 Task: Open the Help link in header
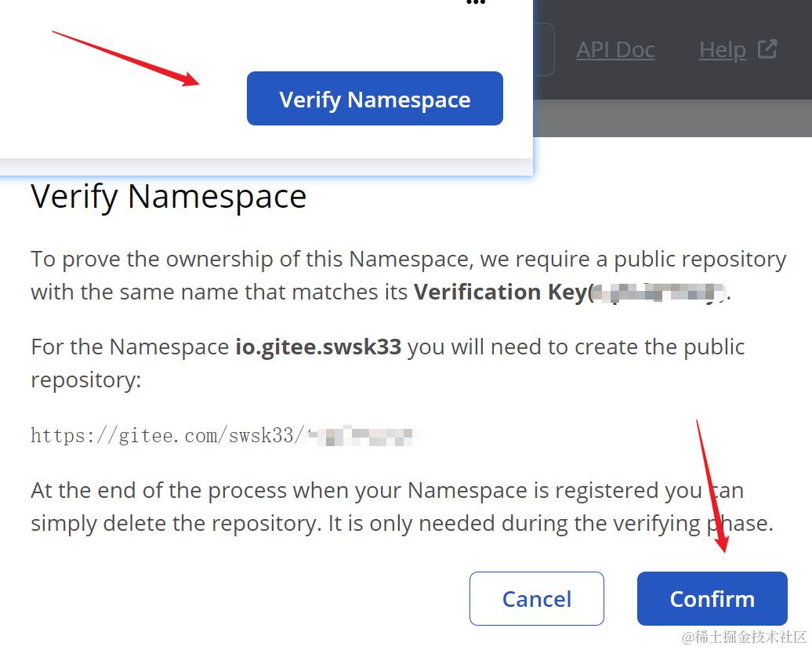pos(723,50)
